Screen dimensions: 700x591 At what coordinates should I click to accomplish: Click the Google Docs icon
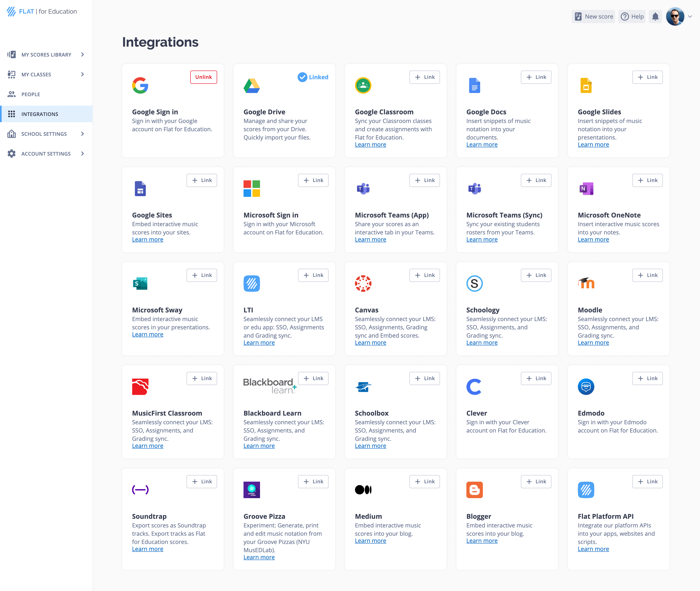(474, 85)
